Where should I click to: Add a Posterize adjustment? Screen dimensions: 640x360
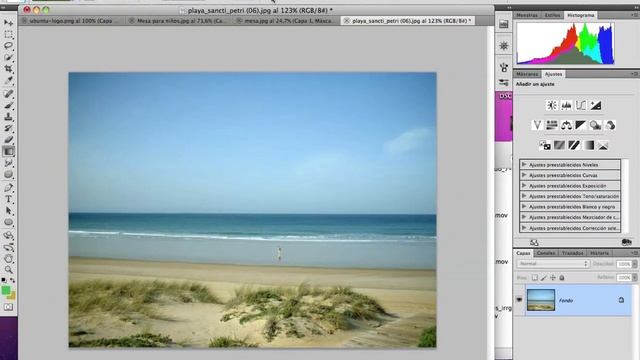pos(559,145)
